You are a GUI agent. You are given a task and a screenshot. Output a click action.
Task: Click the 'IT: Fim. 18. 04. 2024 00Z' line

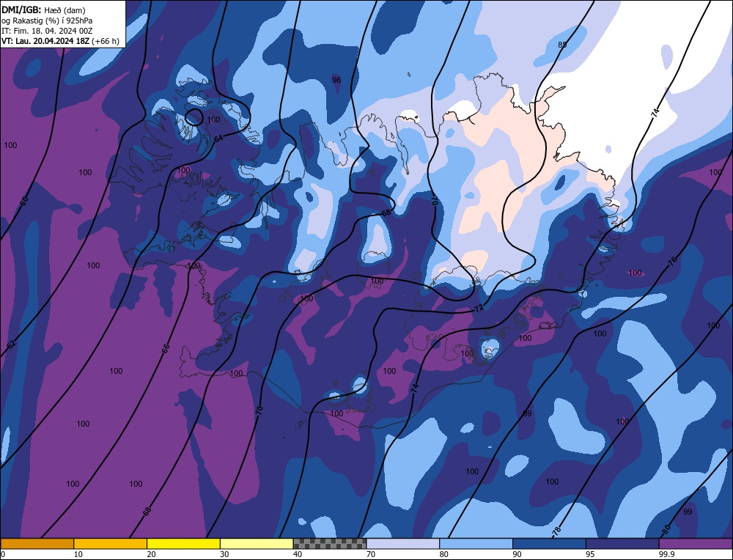[x=47, y=31]
